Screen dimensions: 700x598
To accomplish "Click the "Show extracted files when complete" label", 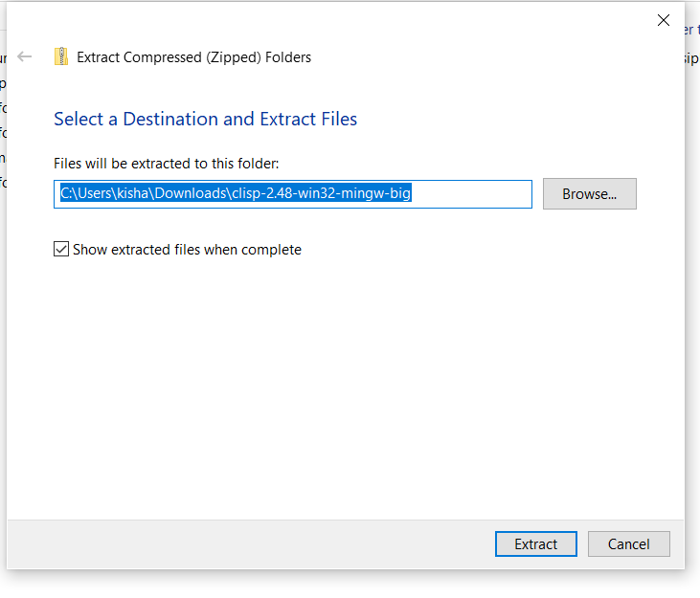I will click(x=187, y=250).
